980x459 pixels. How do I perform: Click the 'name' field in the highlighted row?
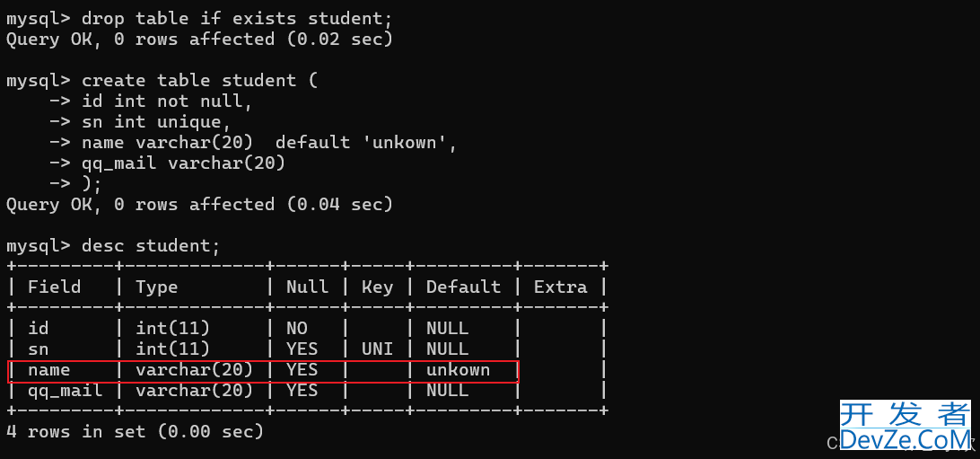coord(48,369)
